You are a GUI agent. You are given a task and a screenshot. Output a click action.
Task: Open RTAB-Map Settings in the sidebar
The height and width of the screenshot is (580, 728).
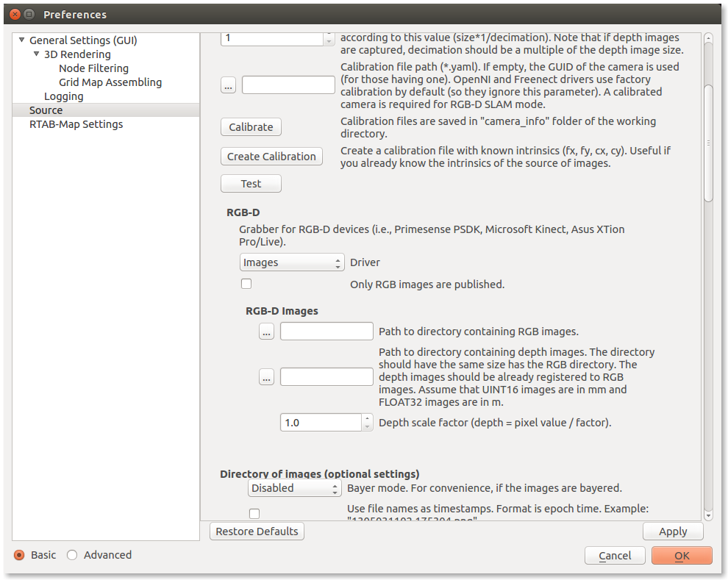(76, 124)
